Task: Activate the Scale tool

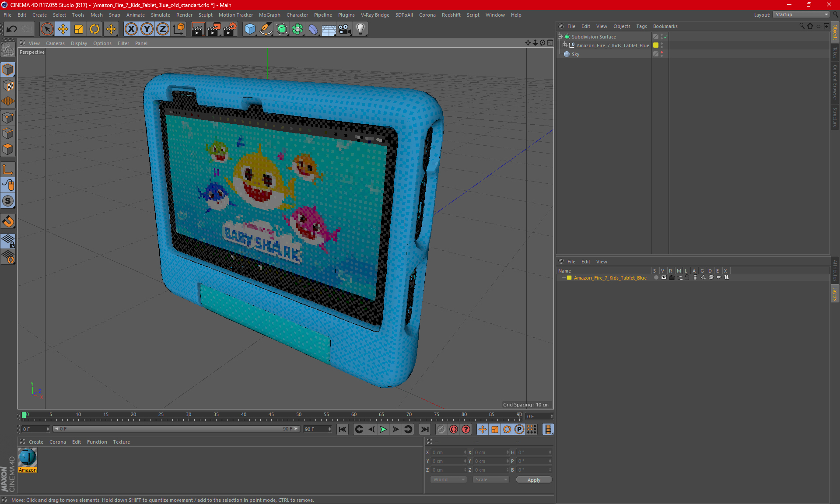Action: pos(79,29)
